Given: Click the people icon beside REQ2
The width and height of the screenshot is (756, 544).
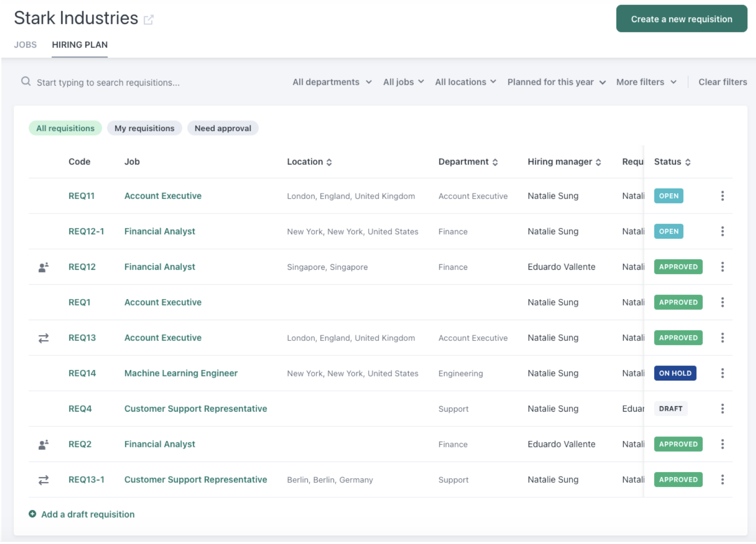Looking at the screenshot, I should pyautogui.click(x=44, y=445).
